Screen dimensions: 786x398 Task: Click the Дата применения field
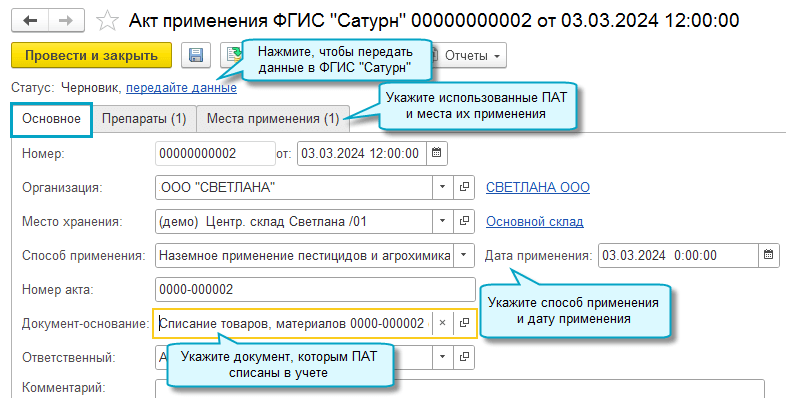click(678, 255)
